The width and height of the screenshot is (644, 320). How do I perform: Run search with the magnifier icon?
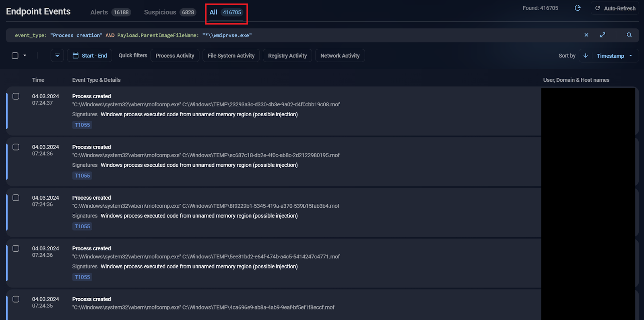coord(629,35)
